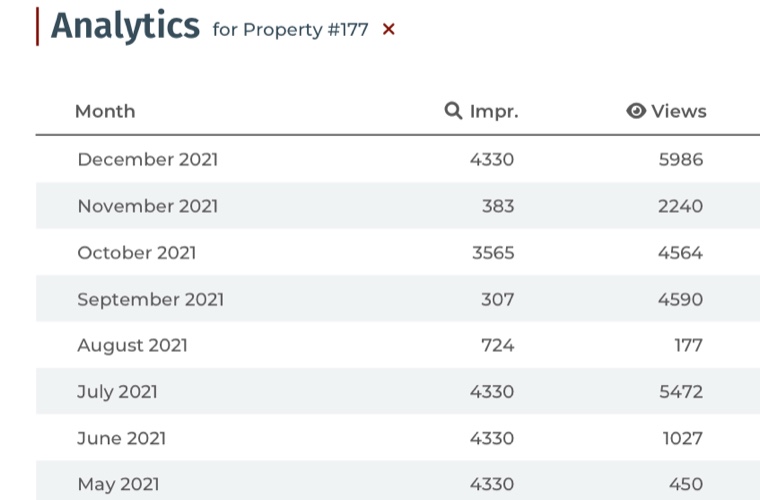Click the May 2021 row label

(118, 484)
